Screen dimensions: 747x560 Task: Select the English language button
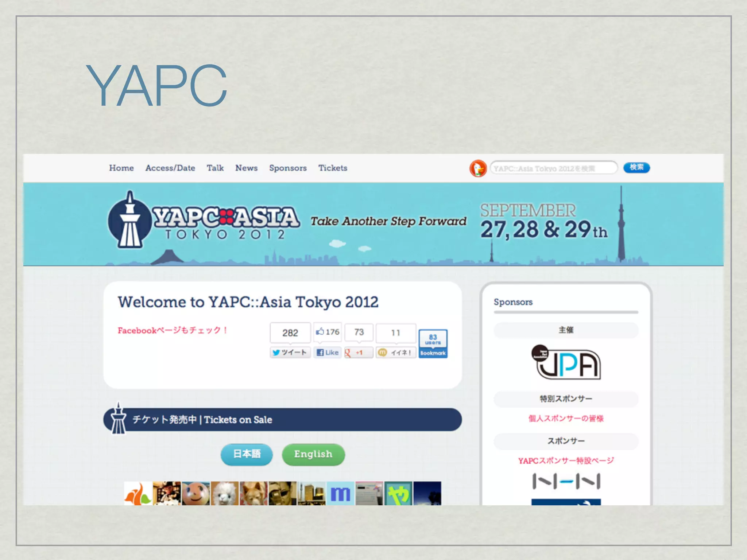coord(313,454)
